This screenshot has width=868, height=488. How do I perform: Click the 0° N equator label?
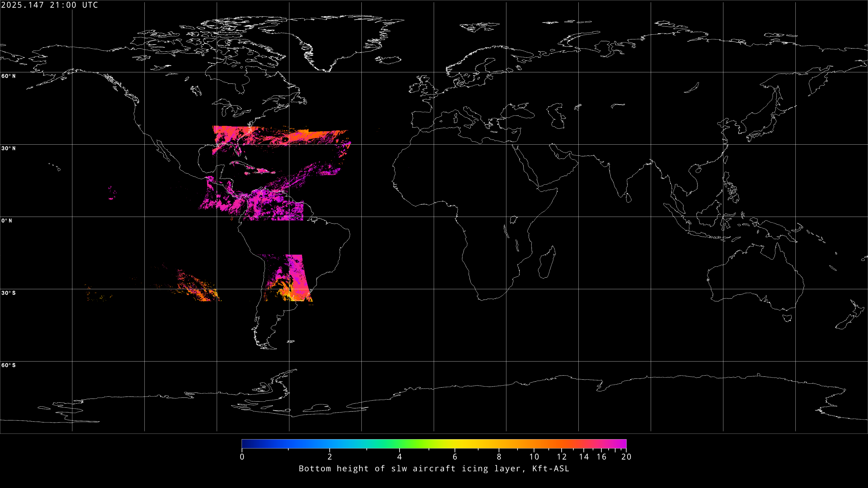pos(7,221)
